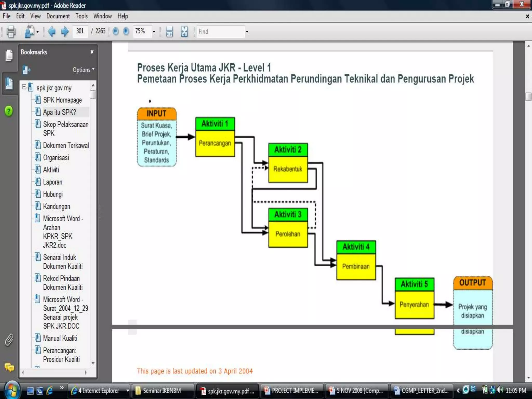Open bookmarks Options dropdown
This screenshot has width=532, height=399.
83,70
